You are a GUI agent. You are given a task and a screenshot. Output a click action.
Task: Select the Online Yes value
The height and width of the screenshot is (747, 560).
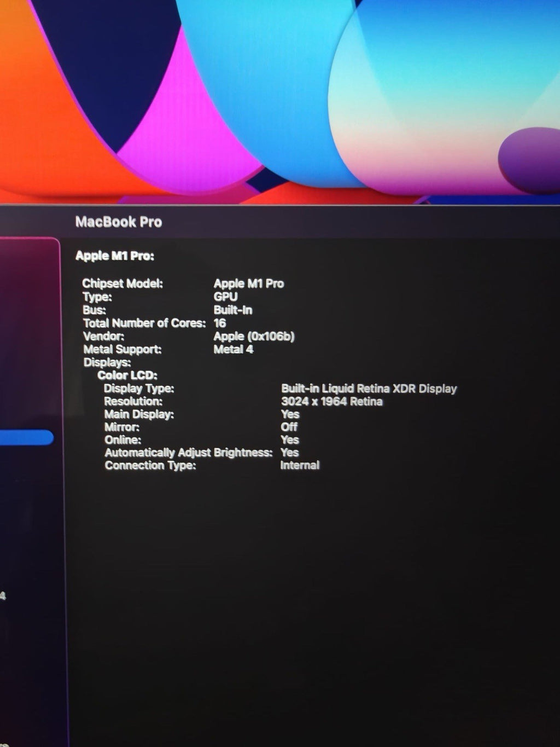(x=290, y=439)
